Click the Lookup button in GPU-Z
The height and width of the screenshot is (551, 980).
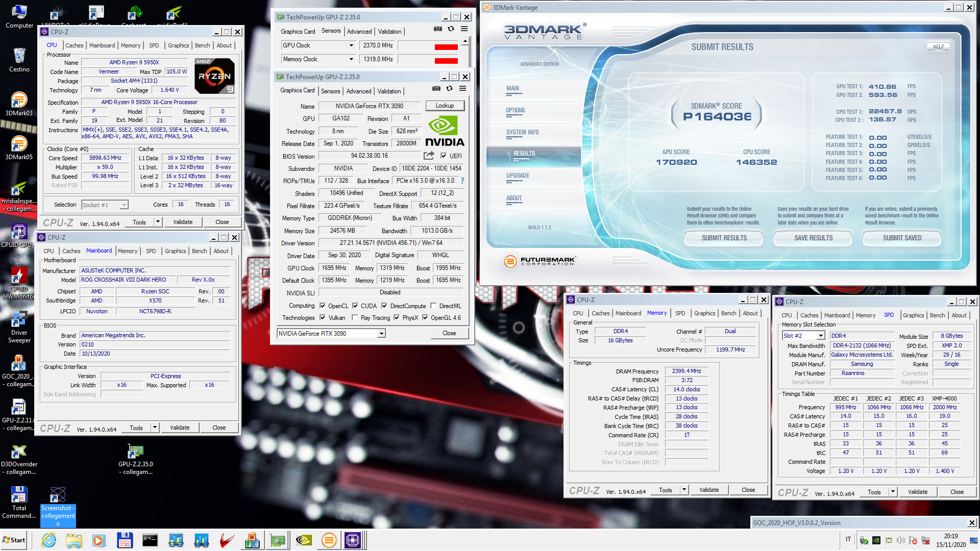(445, 106)
